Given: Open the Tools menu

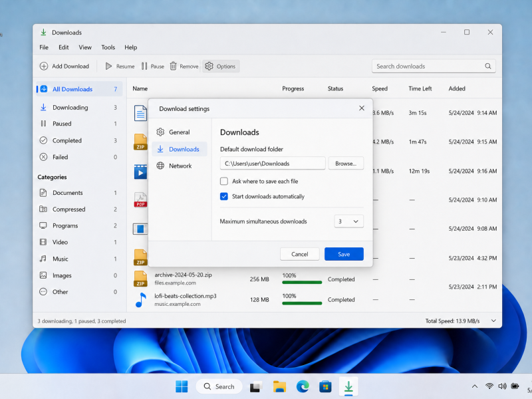Looking at the screenshot, I should click(108, 47).
